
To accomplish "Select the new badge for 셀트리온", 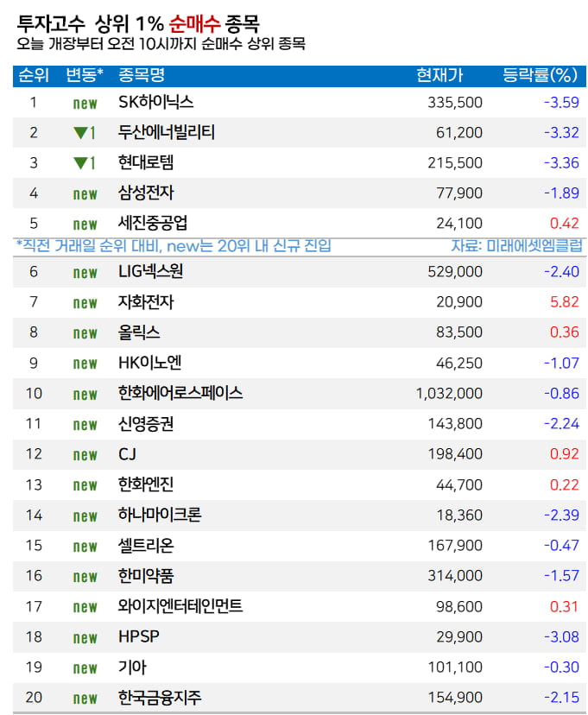I will coord(85,547).
